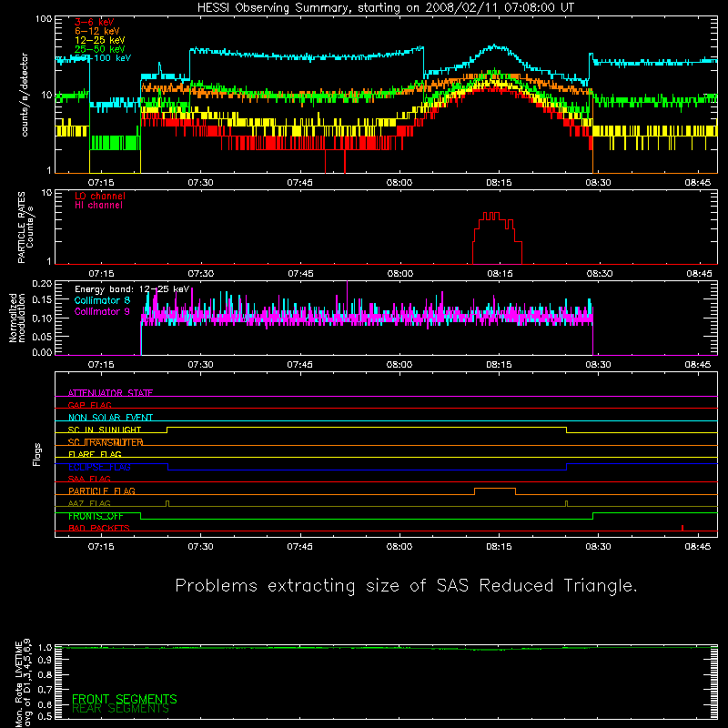
Task: Click the AAZ_FLAG label
Action: pos(89,503)
